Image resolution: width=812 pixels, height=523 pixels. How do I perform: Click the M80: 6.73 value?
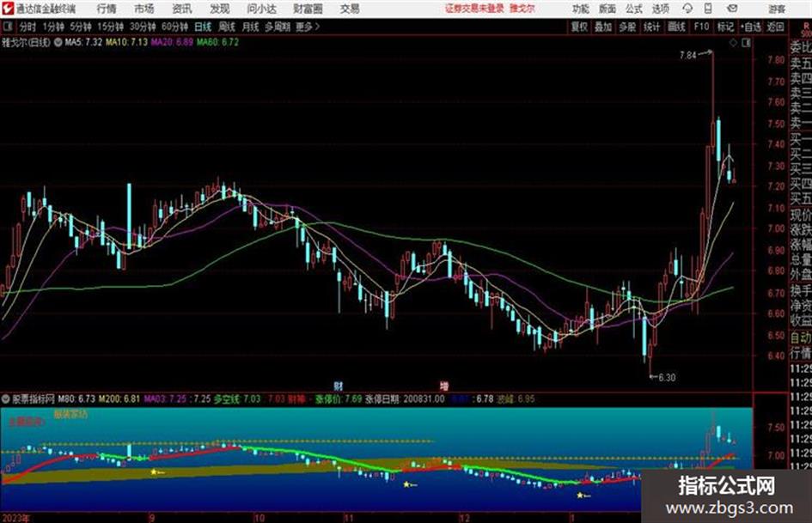pyautogui.click(x=76, y=399)
